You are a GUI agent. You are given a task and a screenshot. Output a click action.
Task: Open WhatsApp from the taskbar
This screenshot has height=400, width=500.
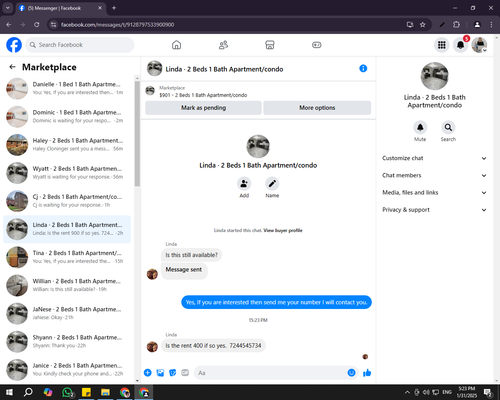click(x=68, y=392)
